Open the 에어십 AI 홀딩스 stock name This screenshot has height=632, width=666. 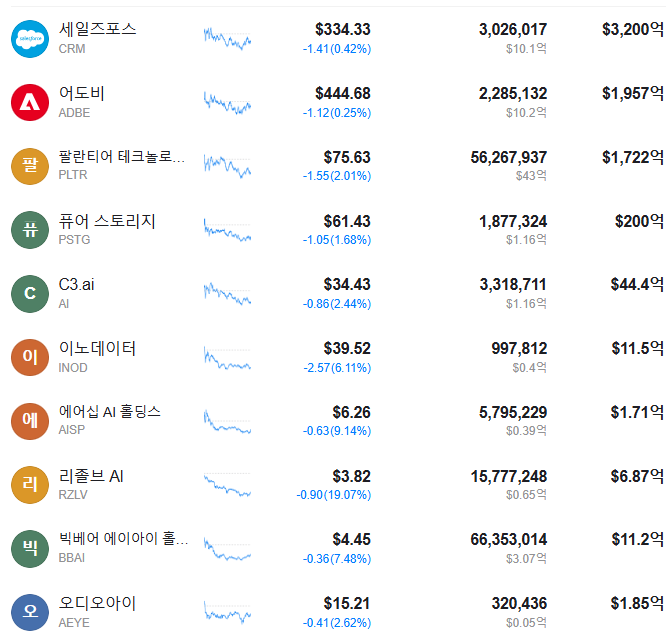click(110, 412)
